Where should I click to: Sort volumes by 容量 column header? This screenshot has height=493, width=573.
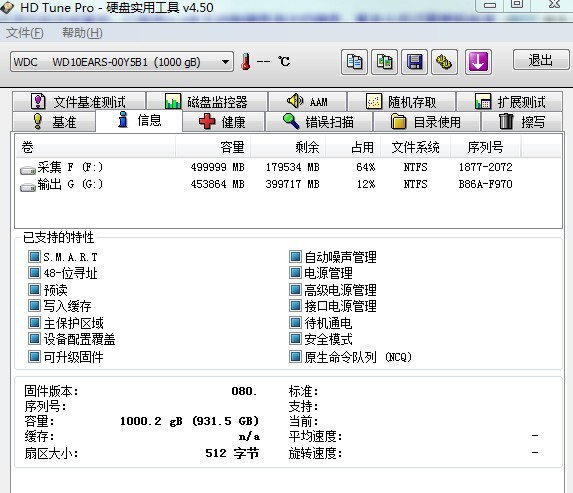click(213, 147)
